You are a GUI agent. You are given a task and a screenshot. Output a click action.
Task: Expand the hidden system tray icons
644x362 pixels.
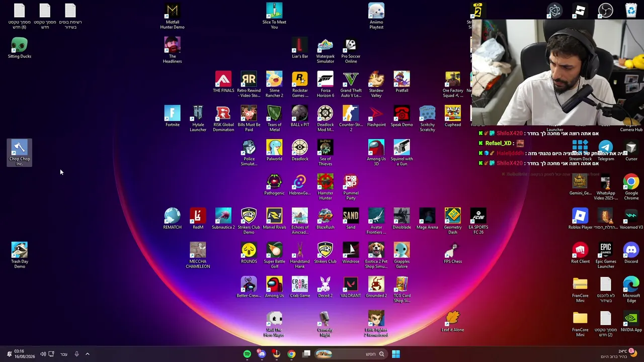(x=87, y=354)
